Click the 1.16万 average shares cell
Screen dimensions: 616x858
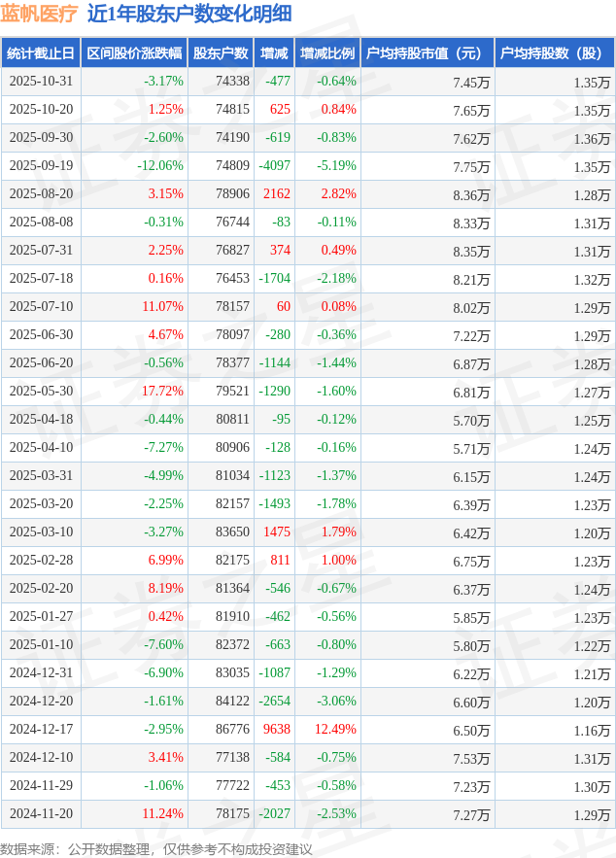point(592,729)
